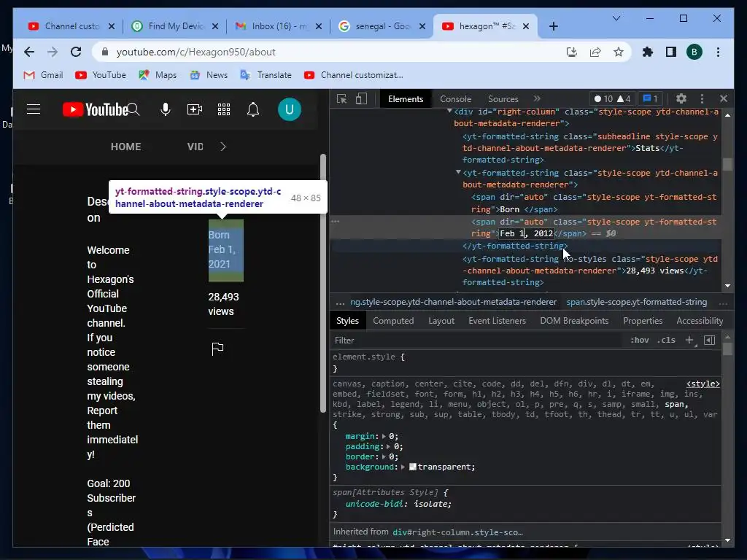The height and width of the screenshot is (560, 747).
Task: Show more DevTools tabs chevron
Action: point(537,98)
